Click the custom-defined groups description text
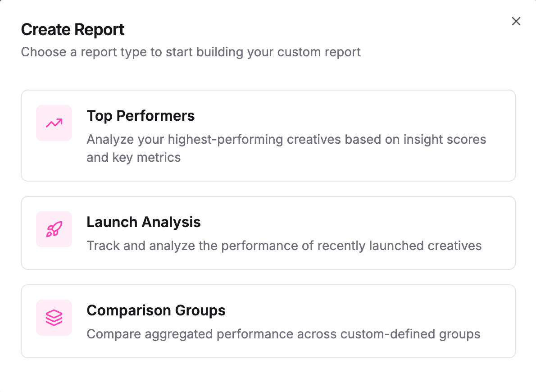The width and height of the screenshot is (536, 392). pos(284,334)
